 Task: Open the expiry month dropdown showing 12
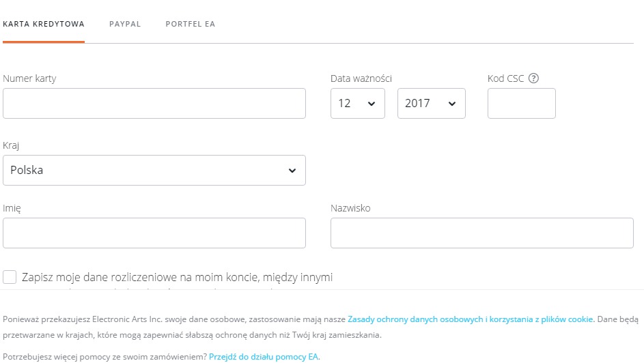click(357, 104)
